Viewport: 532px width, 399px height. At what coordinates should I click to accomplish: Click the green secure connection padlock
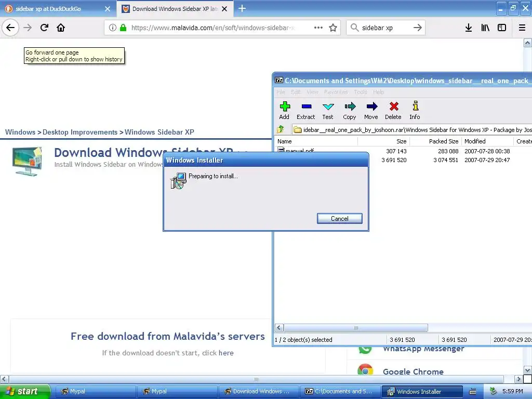coord(123,28)
